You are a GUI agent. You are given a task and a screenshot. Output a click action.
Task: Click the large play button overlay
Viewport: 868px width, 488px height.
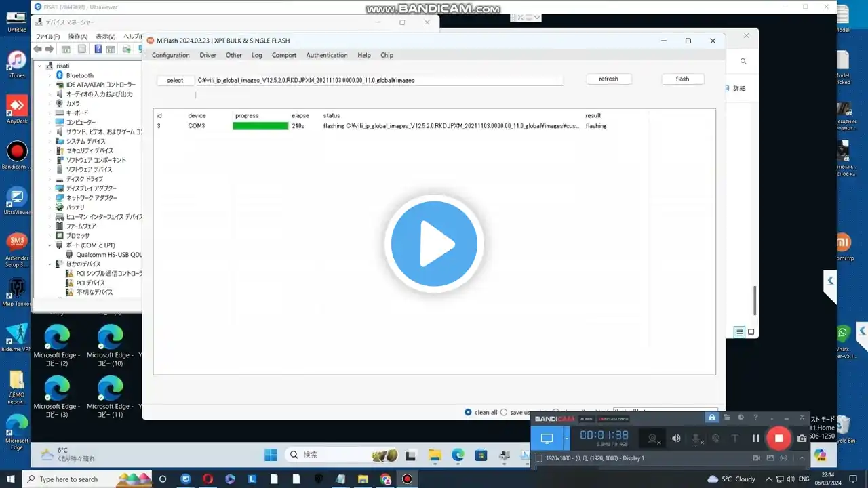tap(434, 244)
